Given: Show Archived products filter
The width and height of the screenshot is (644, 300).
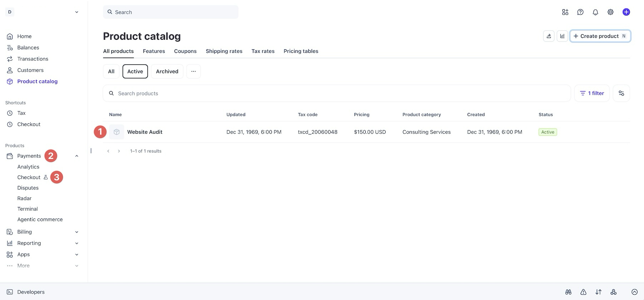Looking at the screenshot, I should coord(167,72).
